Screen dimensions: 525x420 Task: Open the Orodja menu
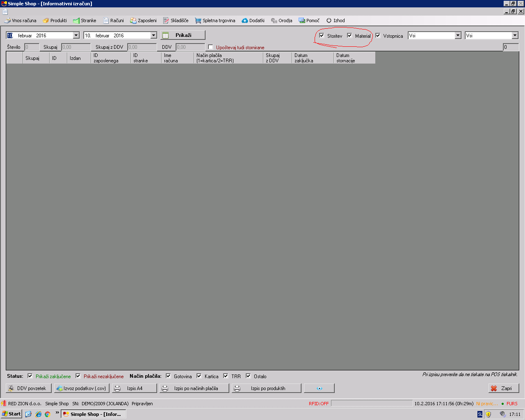tap(281, 21)
